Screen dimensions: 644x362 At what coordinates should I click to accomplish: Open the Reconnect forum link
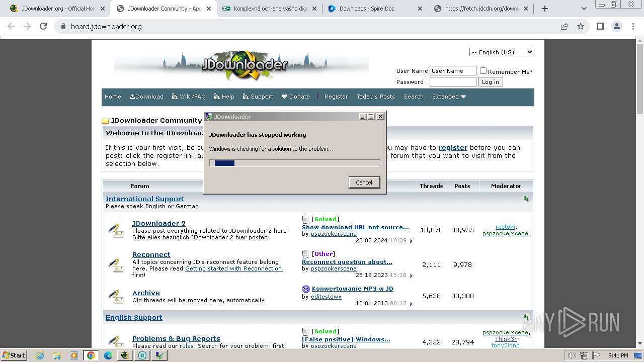click(151, 254)
